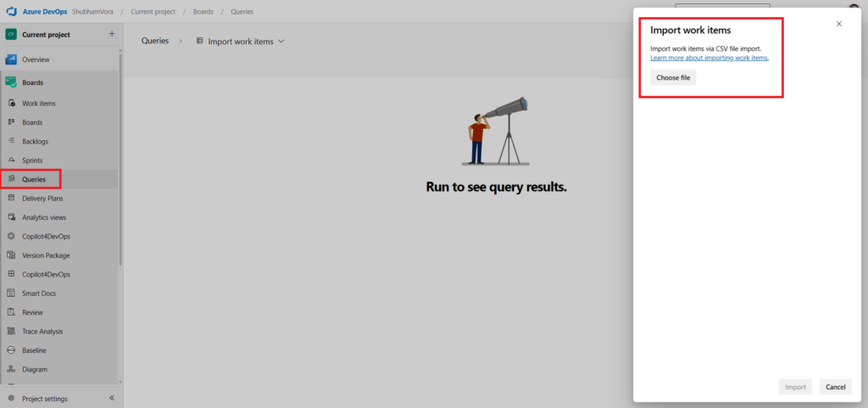Image resolution: width=868 pixels, height=408 pixels.
Task: Click the plus icon beside Current project
Action: click(x=112, y=34)
